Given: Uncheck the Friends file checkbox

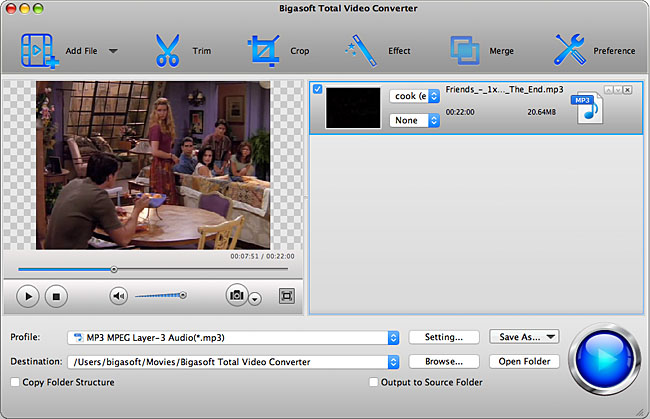Looking at the screenshot, I should 318,89.
